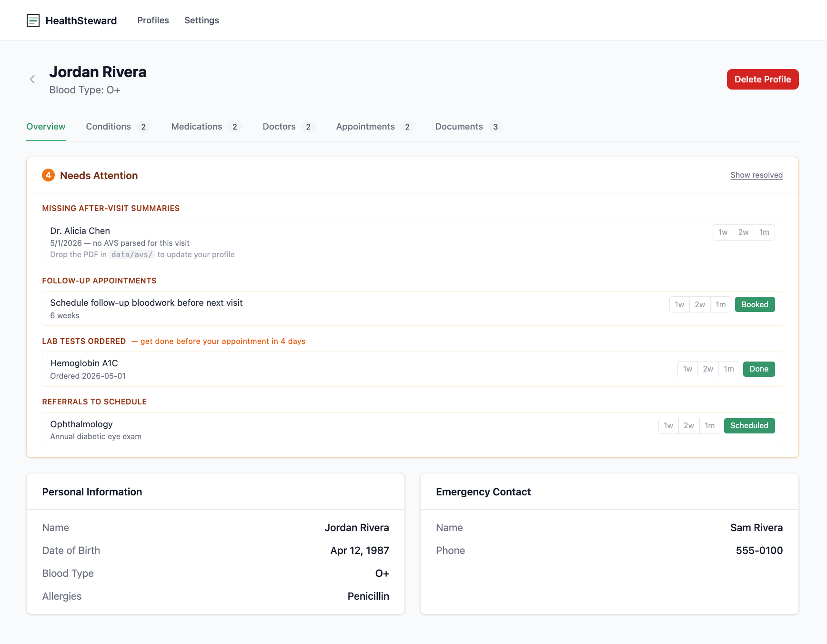Click the Hemoglobin A1C item title

pyautogui.click(x=84, y=363)
